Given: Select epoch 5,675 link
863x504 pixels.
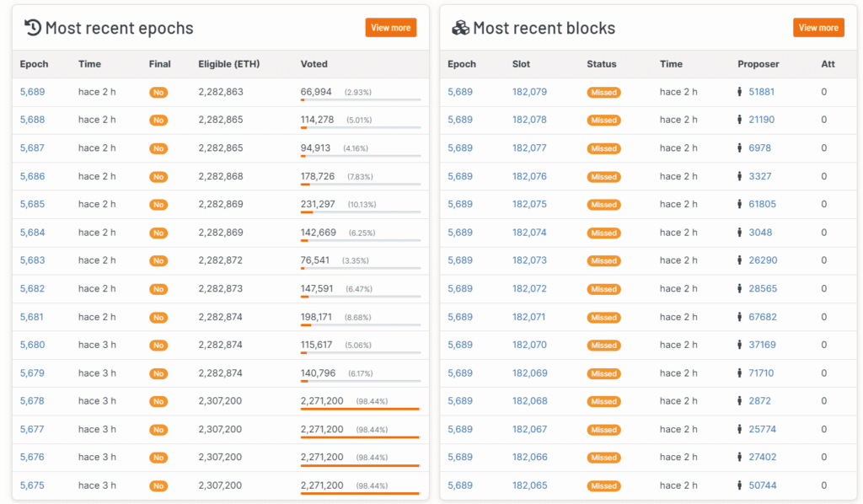Looking at the screenshot, I should pyautogui.click(x=32, y=485).
